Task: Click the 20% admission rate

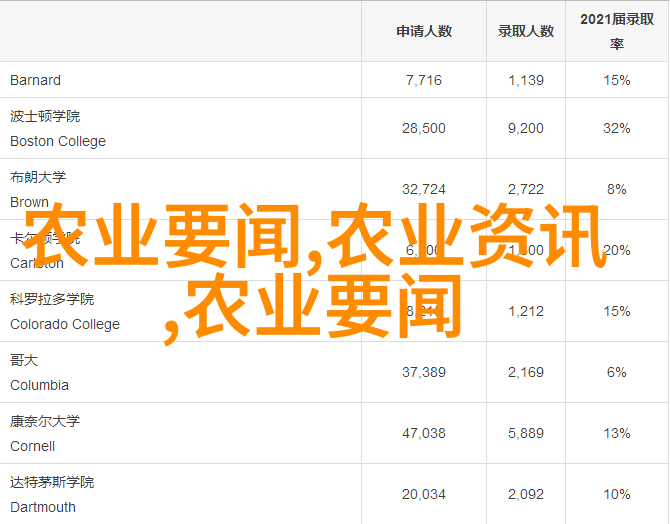Action: [618, 250]
